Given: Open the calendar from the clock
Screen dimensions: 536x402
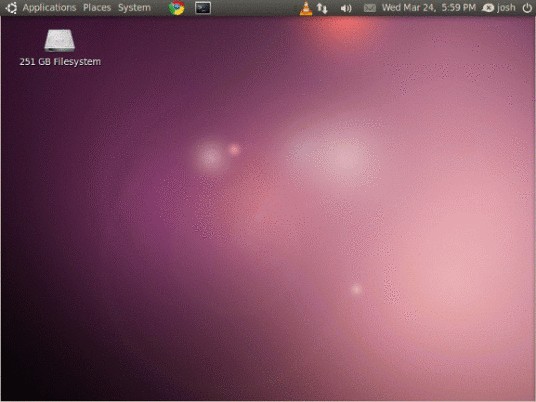Looking at the screenshot, I should 429,8.
